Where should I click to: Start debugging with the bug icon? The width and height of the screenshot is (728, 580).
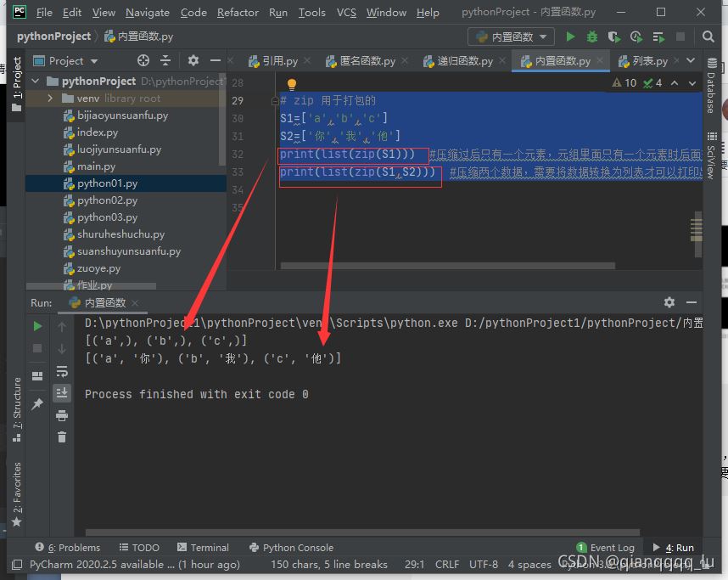592,37
